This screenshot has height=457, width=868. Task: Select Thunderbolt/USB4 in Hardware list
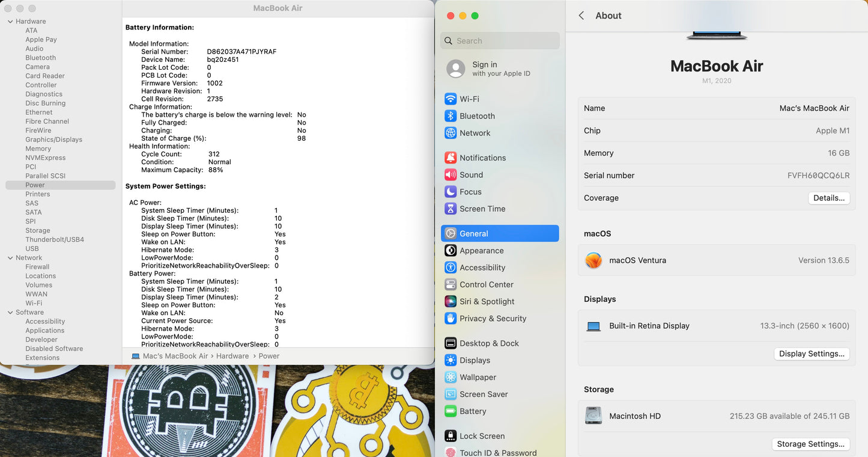tap(55, 239)
